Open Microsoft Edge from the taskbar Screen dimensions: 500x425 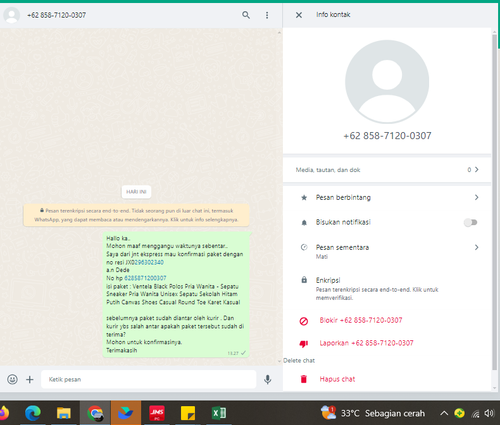point(33,413)
